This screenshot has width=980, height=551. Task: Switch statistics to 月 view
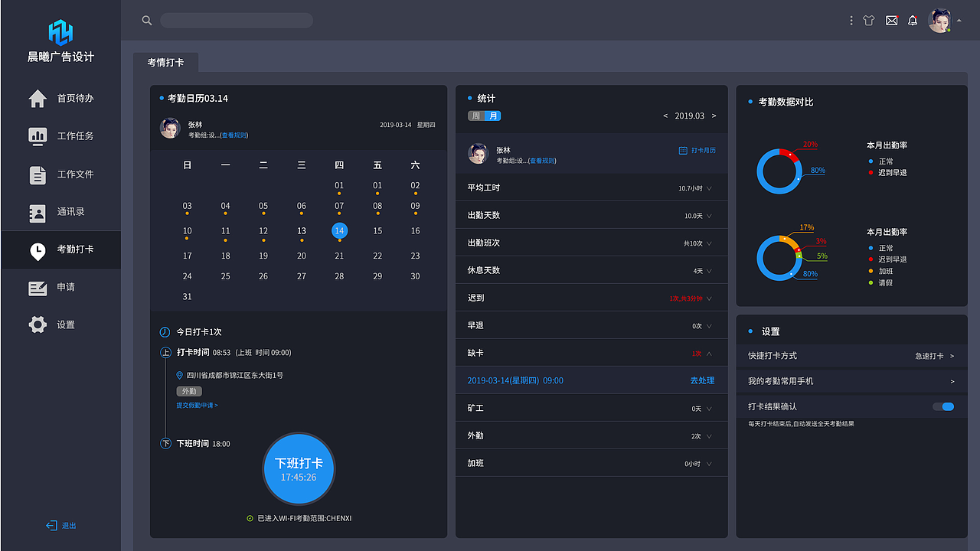493,116
